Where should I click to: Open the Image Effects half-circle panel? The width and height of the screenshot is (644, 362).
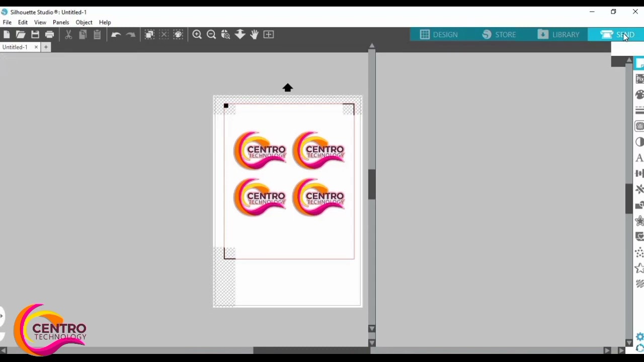coord(639,142)
